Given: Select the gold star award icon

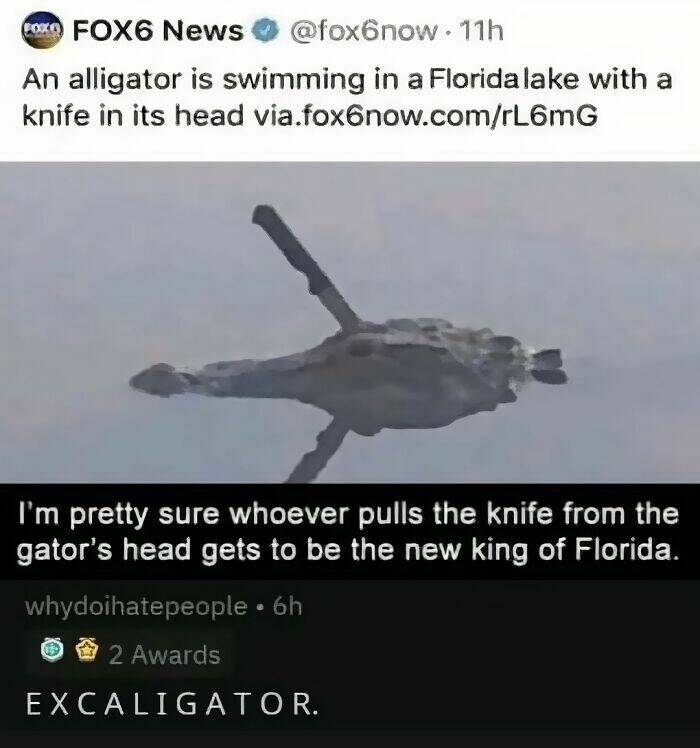Looking at the screenshot, I should (87, 651).
